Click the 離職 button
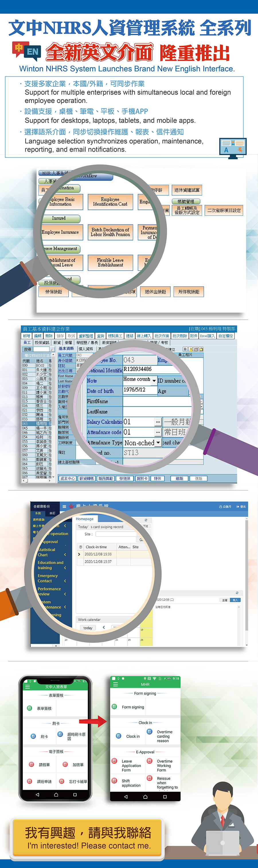The image size is (258, 868). point(179,478)
